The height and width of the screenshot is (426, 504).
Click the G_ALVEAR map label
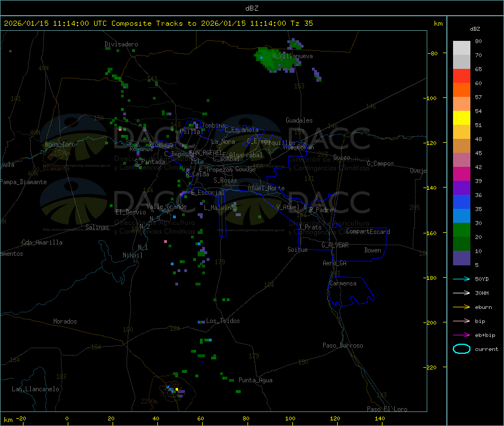[335, 245]
